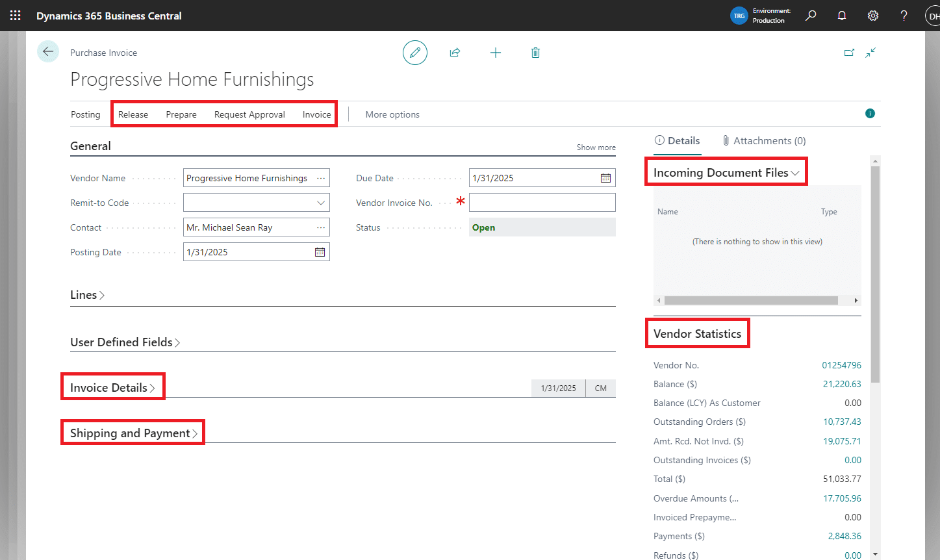Image resolution: width=940 pixels, height=560 pixels.
Task: Click Show more in General
Action: (x=596, y=147)
